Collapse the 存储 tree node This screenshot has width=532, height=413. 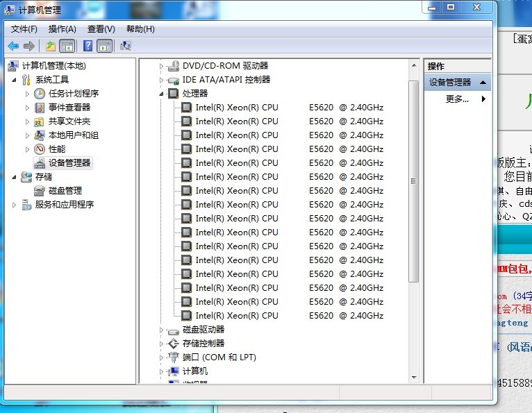click(x=14, y=177)
